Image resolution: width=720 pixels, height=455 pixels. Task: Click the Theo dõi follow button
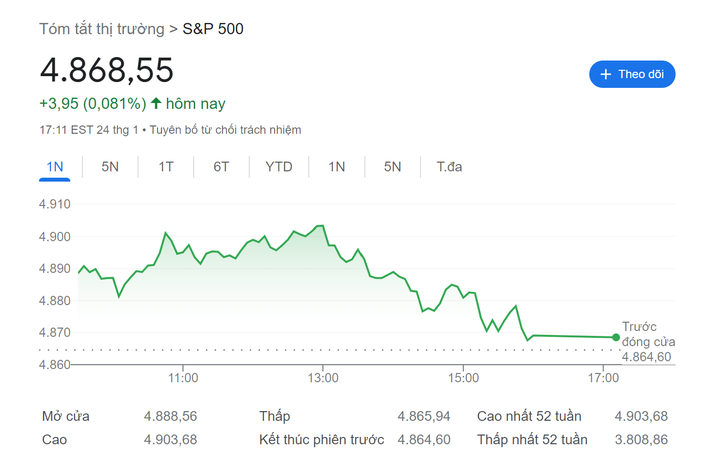(x=632, y=74)
